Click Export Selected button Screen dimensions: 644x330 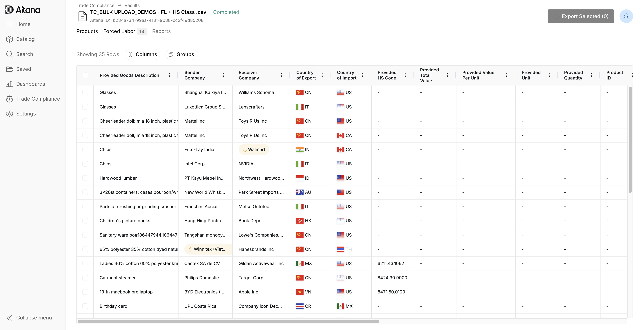click(x=581, y=16)
